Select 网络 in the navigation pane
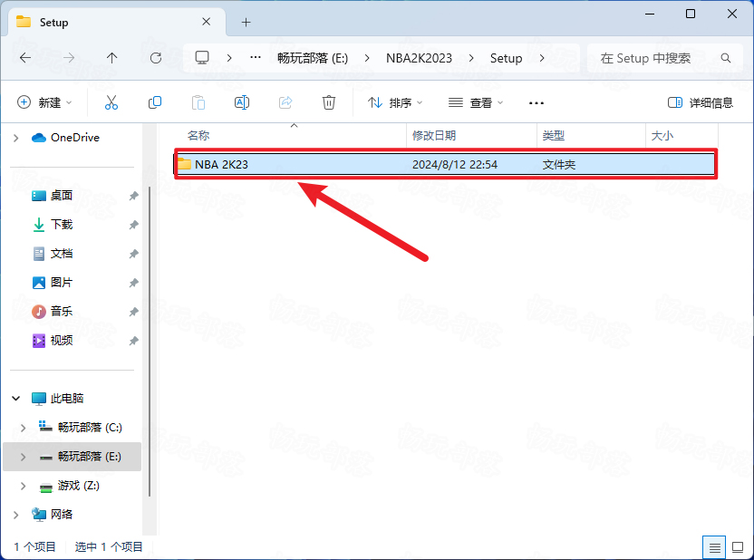The width and height of the screenshot is (754, 560). pos(52,515)
